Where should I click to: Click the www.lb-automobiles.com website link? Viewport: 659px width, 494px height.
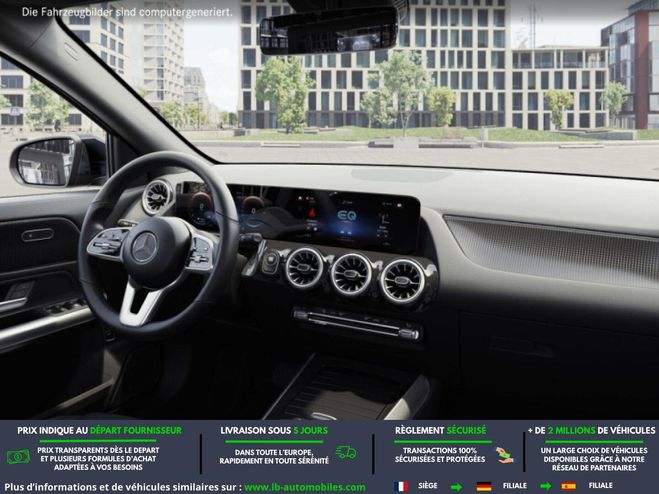(304, 487)
